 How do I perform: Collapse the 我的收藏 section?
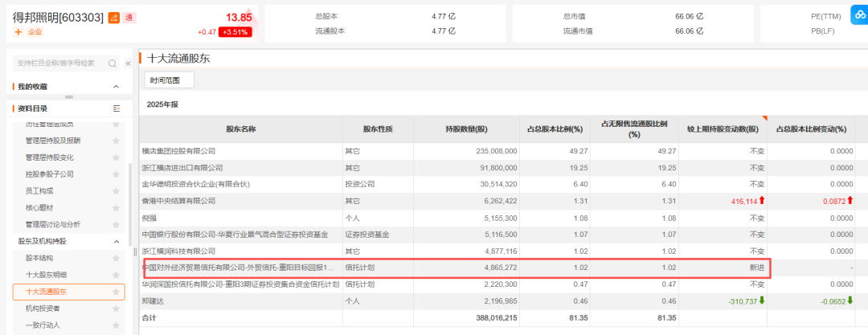[117, 87]
